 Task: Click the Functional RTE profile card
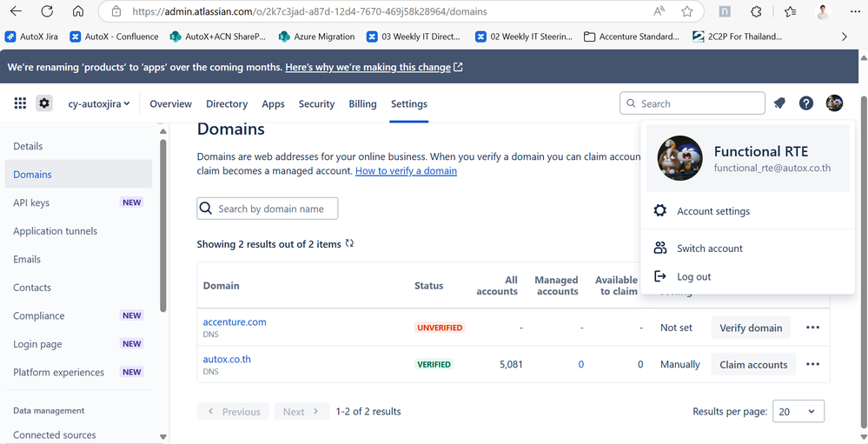click(747, 158)
